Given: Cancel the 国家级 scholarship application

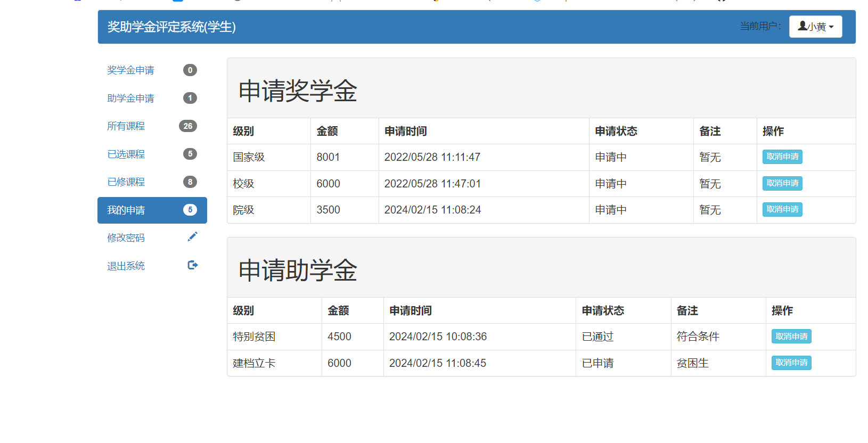Looking at the screenshot, I should (x=782, y=157).
